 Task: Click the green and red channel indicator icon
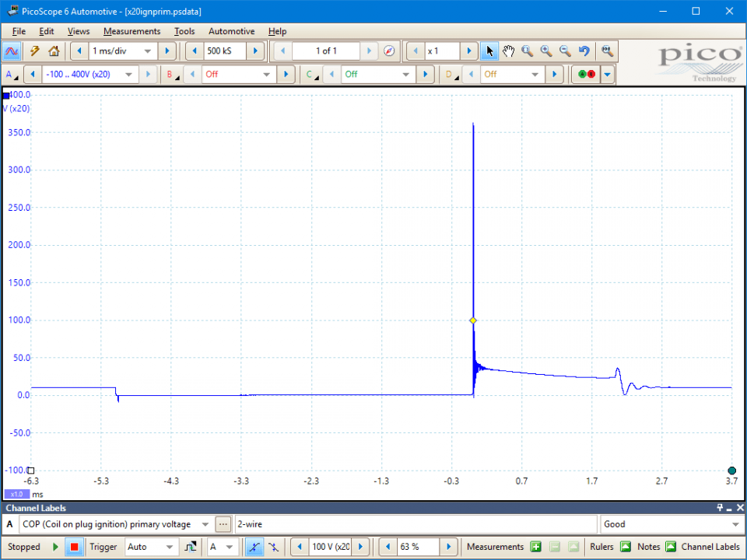587,75
